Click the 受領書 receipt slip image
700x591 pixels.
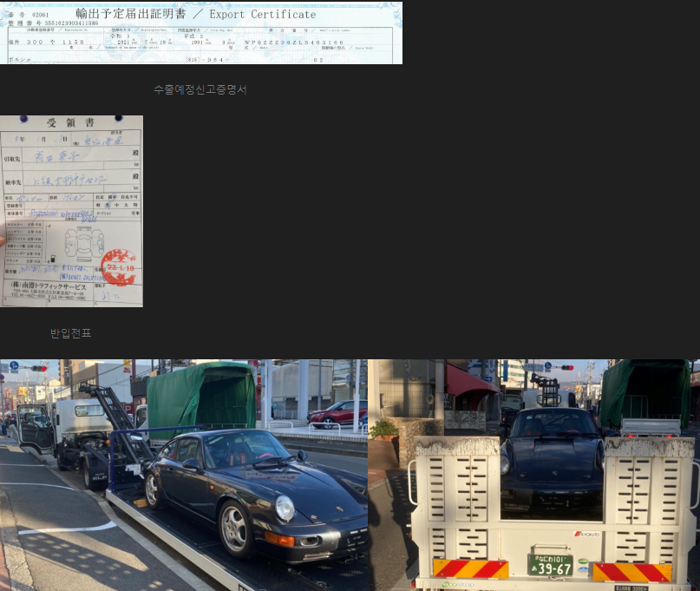71,211
